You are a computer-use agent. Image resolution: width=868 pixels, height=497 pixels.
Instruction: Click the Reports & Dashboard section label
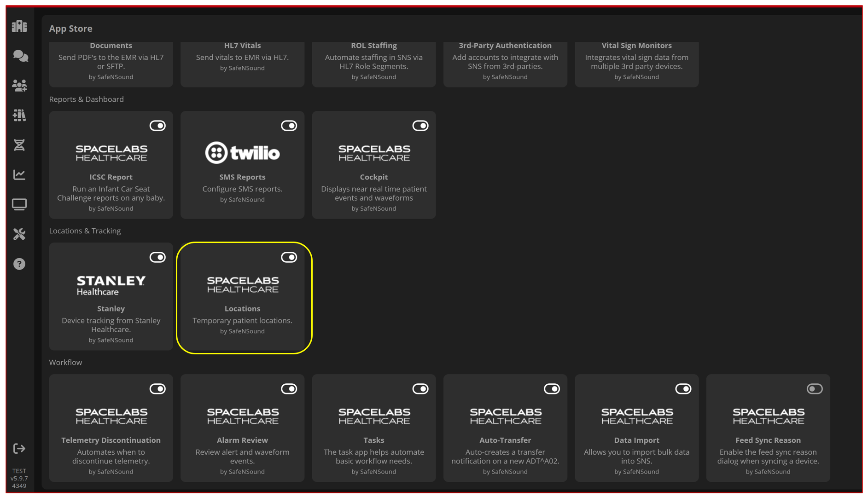tap(87, 99)
